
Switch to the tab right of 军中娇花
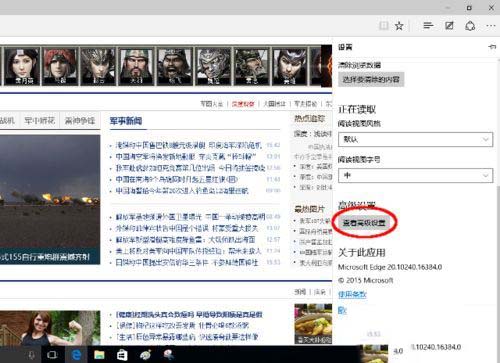tap(80, 120)
